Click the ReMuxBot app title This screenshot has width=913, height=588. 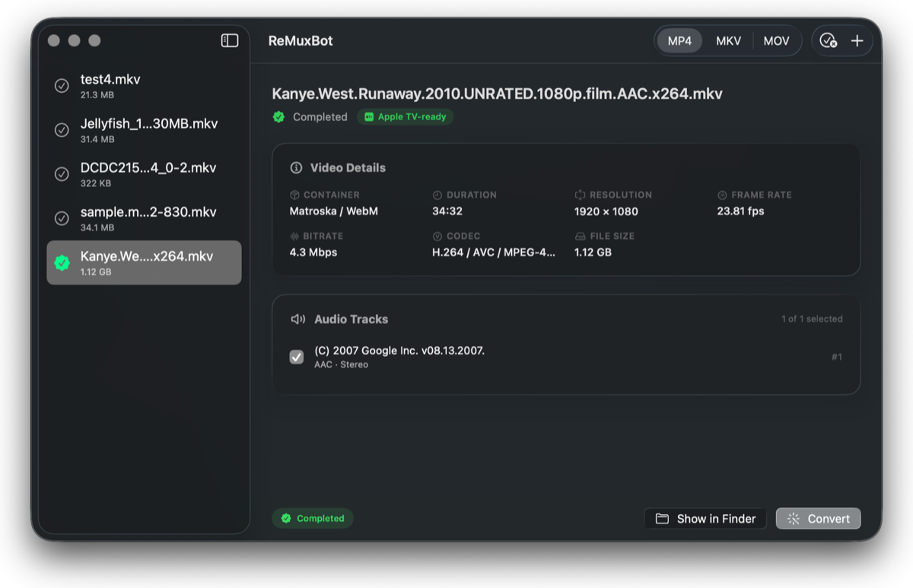coord(301,41)
